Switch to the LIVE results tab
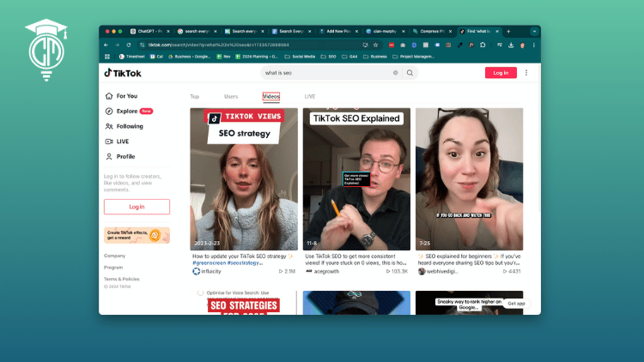 310,96
